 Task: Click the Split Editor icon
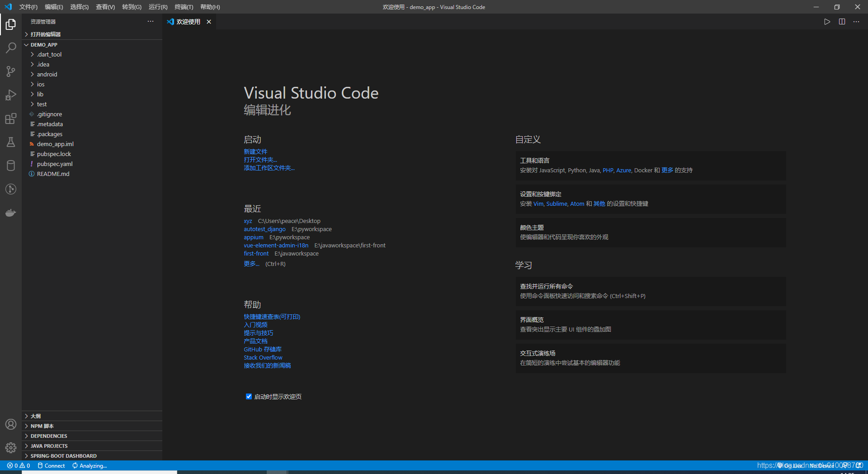coord(842,22)
